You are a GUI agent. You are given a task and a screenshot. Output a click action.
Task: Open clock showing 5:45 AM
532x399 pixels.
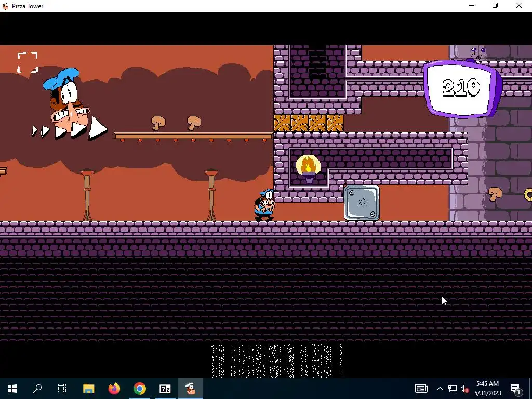pos(487,389)
